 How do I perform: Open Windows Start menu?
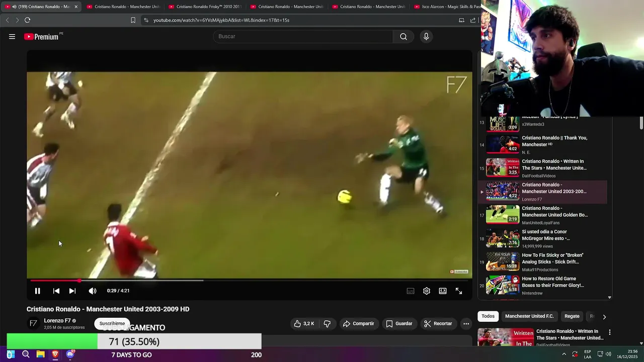pos(11,354)
